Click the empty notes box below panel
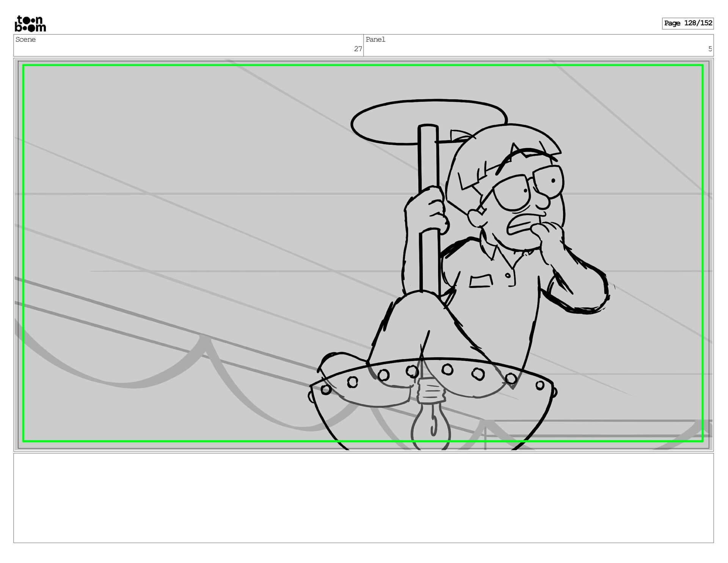 pyautogui.click(x=363, y=497)
